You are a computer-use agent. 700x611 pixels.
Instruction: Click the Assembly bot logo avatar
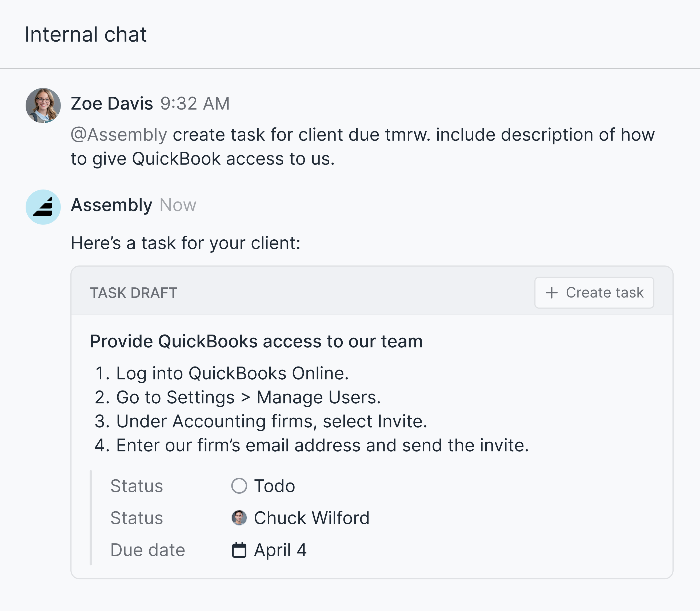coord(43,207)
